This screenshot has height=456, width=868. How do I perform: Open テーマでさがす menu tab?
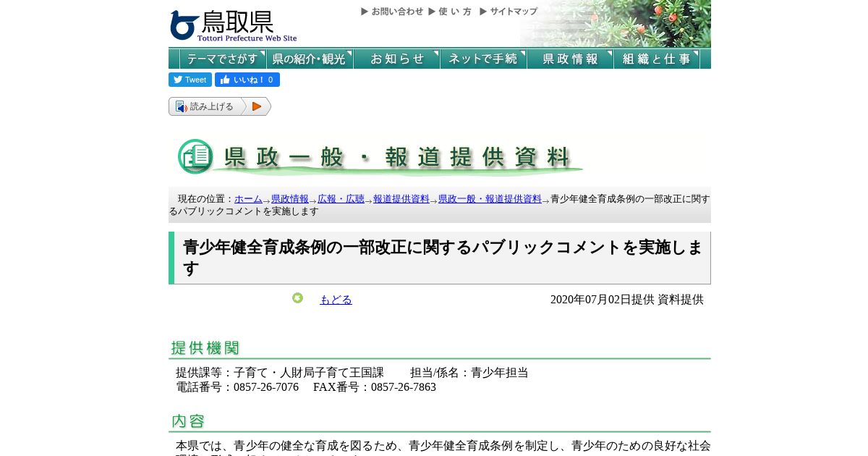pyautogui.click(x=223, y=59)
